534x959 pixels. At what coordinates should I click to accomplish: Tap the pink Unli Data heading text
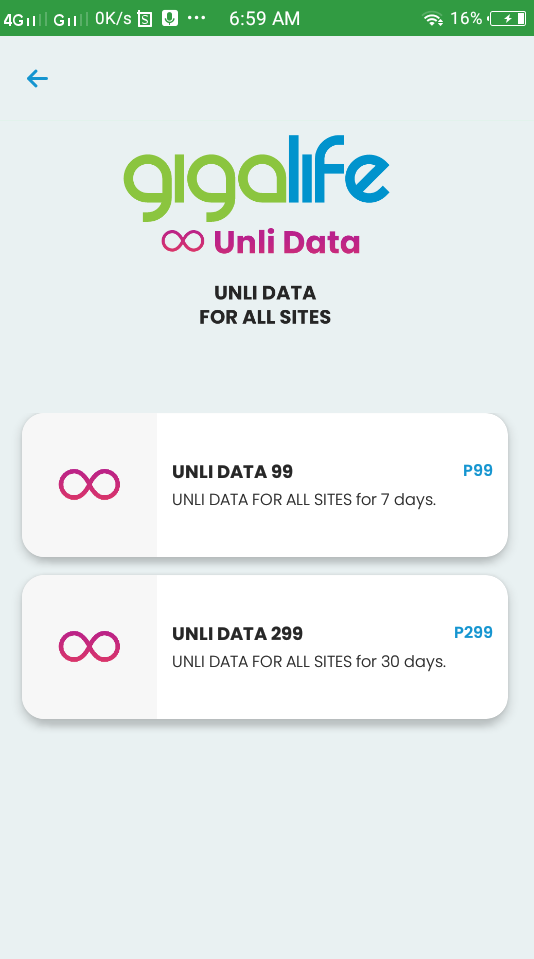tap(286, 242)
